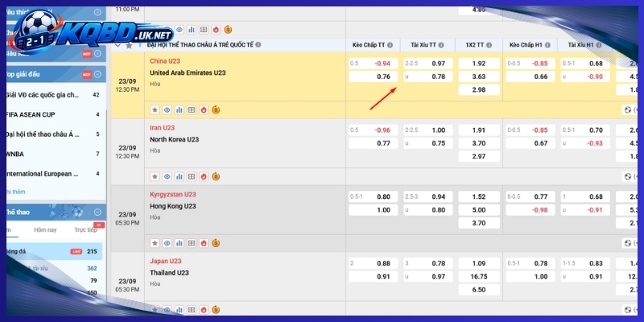
Task: Pick Kyrgyzstan U23 1X2 odds 1.52
Action: tap(479, 196)
